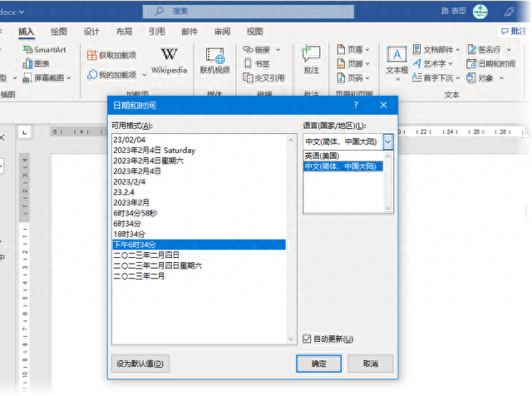This screenshot has height=396, width=532.
Task: Click the dialog help question mark
Action: point(356,105)
